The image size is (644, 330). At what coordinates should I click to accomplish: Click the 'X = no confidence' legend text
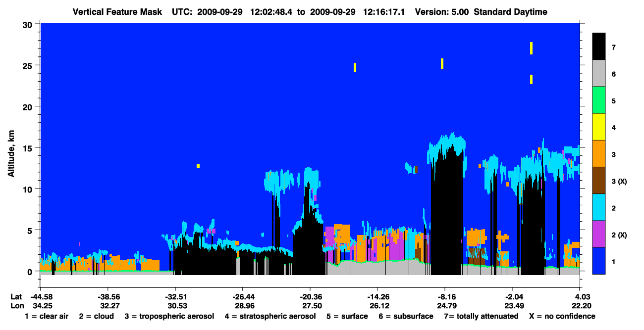562,316
